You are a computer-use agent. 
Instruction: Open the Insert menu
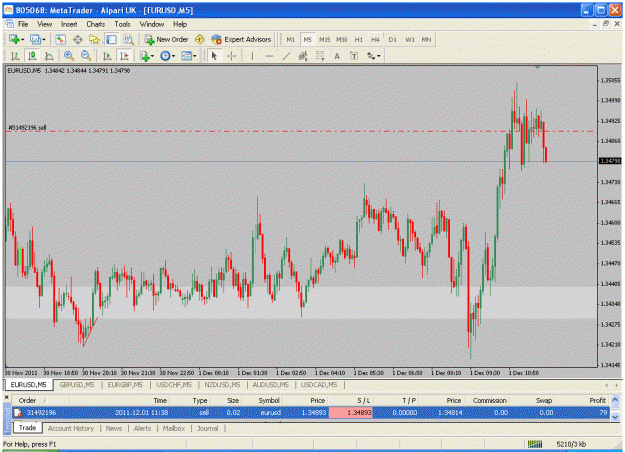tap(69, 24)
